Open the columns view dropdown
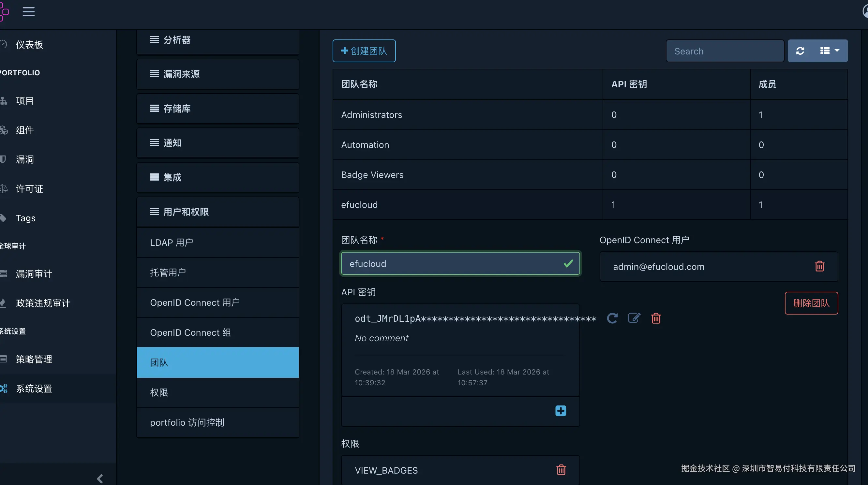This screenshot has height=485, width=868. (x=830, y=51)
